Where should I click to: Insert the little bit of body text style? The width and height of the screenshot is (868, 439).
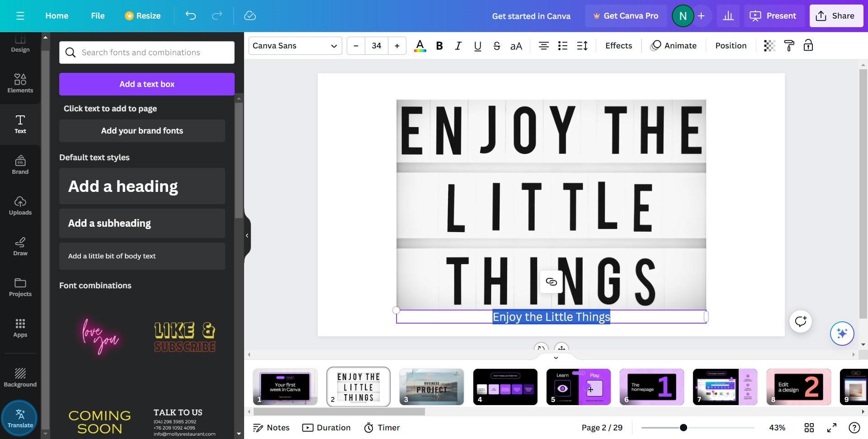[x=142, y=256]
